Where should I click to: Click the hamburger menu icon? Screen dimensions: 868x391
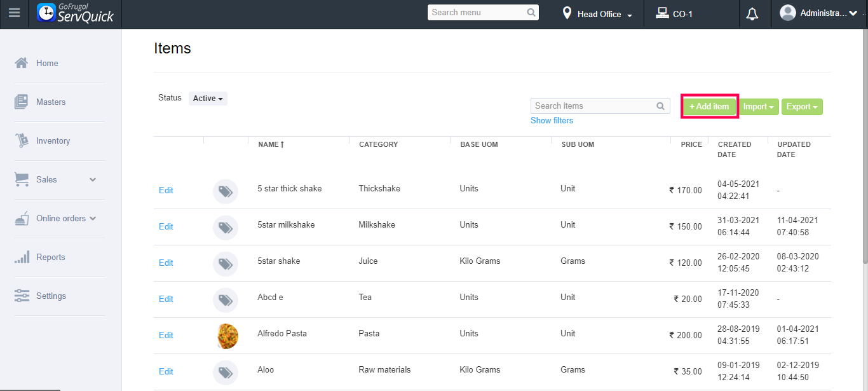click(x=14, y=13)
